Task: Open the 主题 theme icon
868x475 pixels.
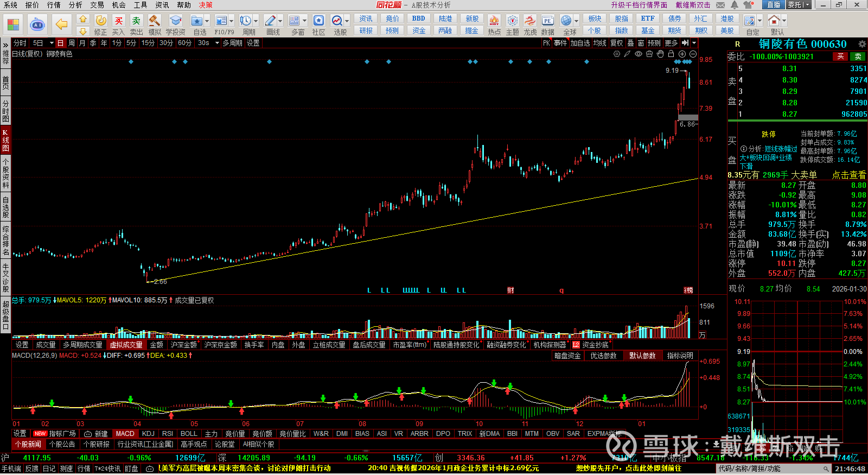Action: point(512,21)
